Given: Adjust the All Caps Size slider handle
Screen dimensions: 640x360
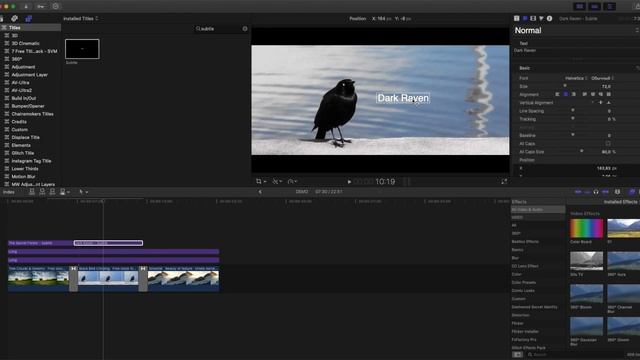Looking at the screenshot, I should (x=582, y=151).
